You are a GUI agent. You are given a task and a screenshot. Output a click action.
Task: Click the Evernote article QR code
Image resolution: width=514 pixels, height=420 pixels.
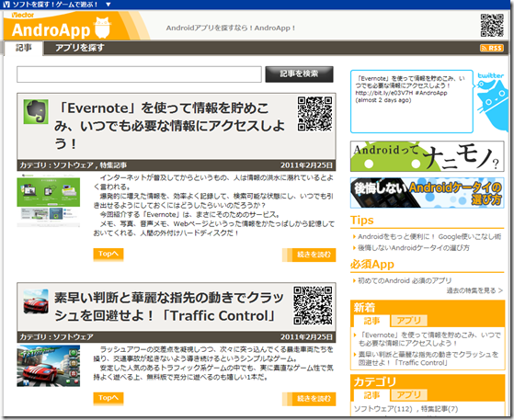(x=314, y=114)
